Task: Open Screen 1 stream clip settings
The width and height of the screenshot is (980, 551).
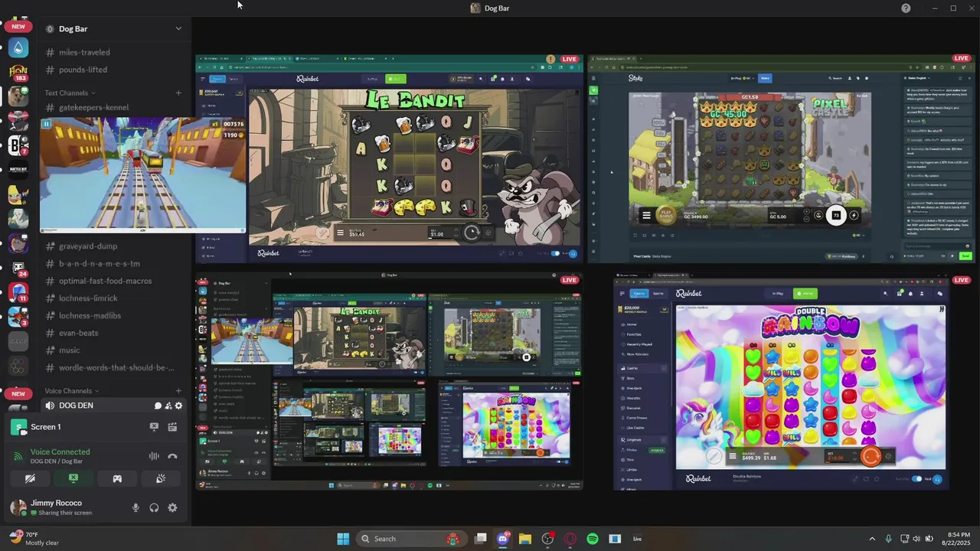Action: [x=172, y=427]
